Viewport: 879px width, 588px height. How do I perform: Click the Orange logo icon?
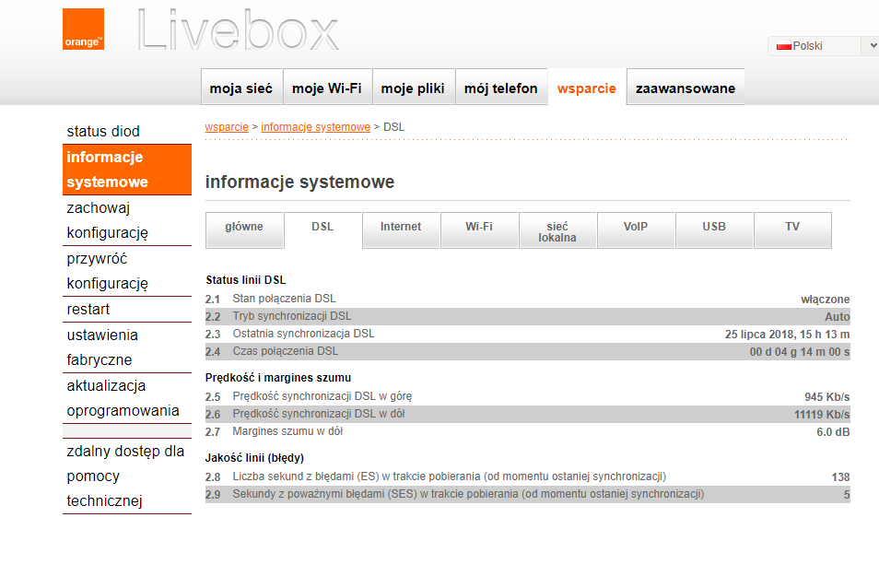[x=83, y=29]
